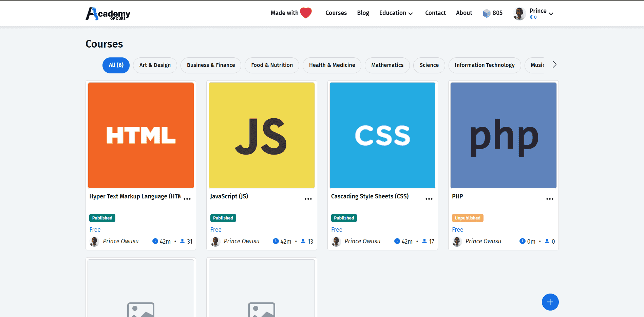Filter by Food & Nutrition category
The image size is (644, 317).
tap(272, 65)
